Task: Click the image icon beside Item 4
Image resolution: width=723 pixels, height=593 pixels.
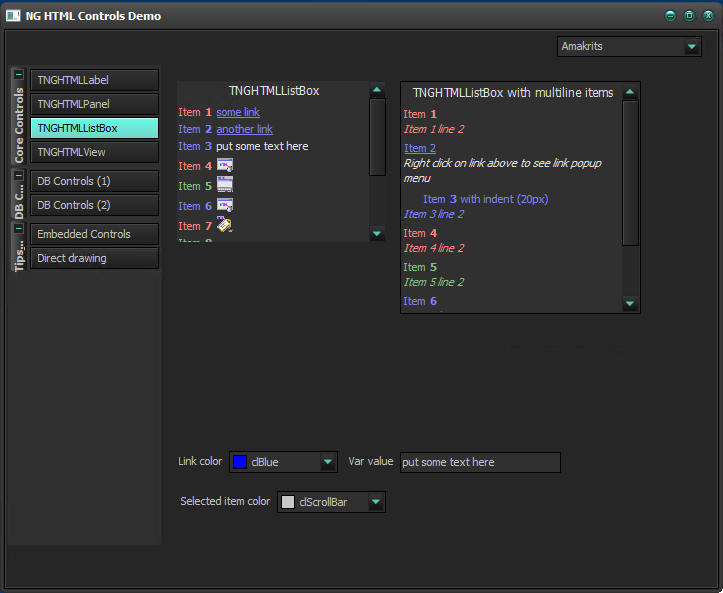Action: point(224,165)
